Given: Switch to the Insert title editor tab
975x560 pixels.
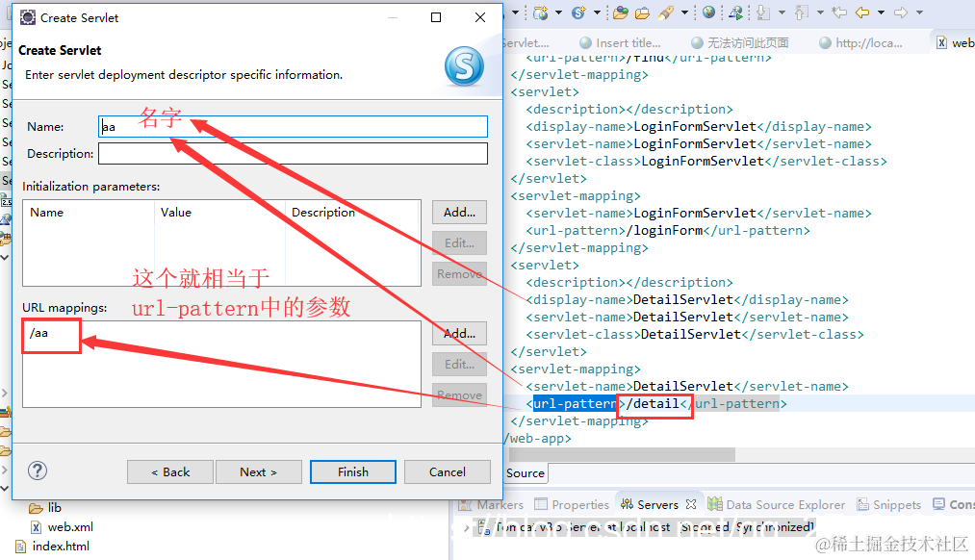Looking at the screenshot, I should pyautogui.click(x=620, y=43).
